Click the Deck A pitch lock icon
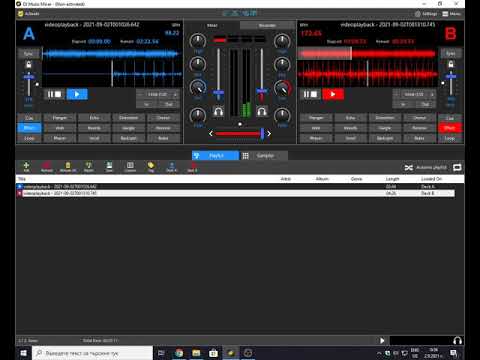Image resolution: width=480 pixels, height=360 pixels. tap(29, 64)
